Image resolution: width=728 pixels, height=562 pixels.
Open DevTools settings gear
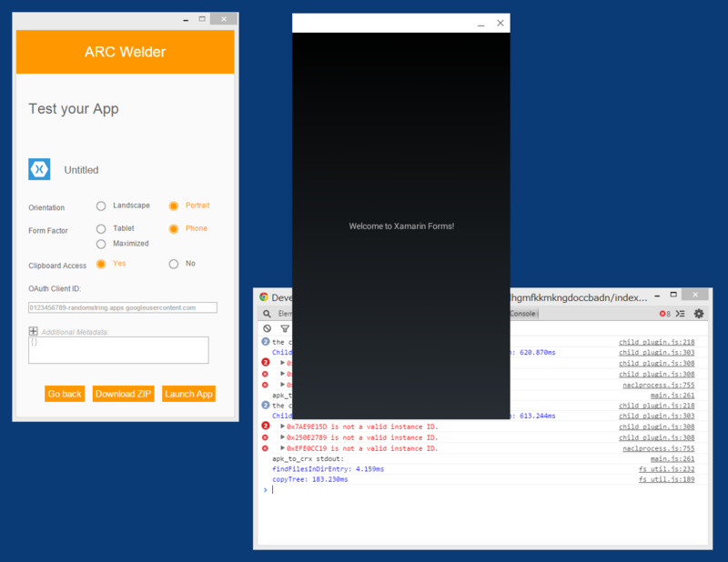[x=699, y=314]
